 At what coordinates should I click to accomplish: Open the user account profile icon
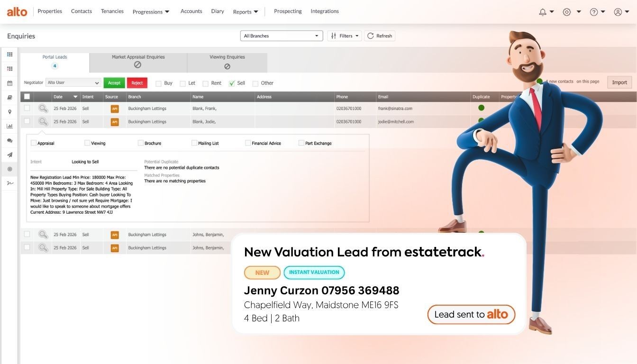coord(617,11)
